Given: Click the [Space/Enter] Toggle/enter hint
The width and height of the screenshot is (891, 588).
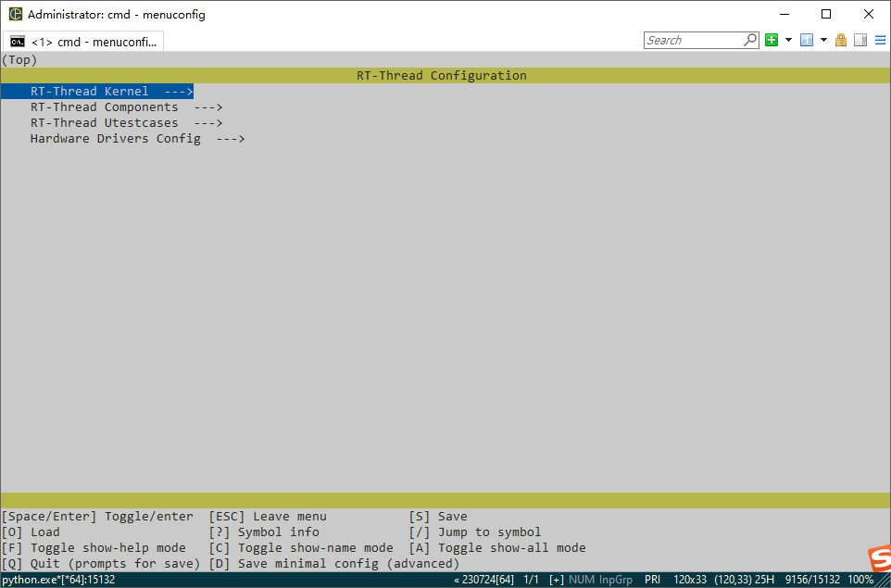Looking at the screenshot, I should [97, 517].
